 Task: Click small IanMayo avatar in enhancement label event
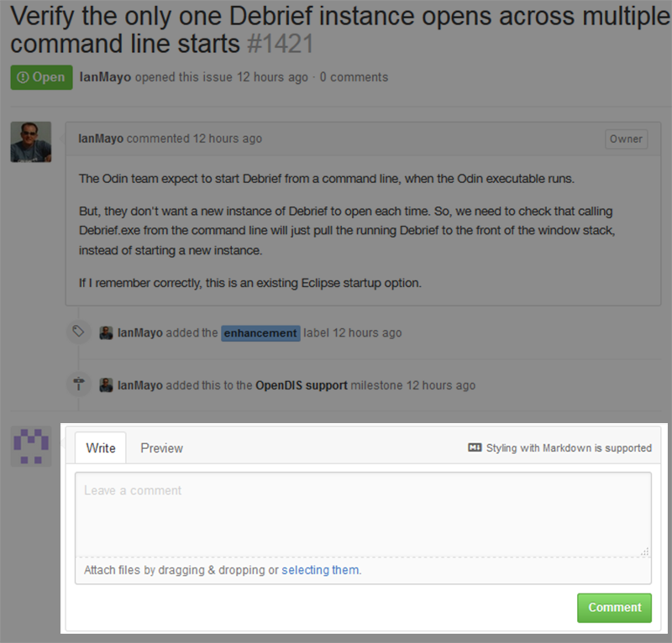click(x=106, y=333)
